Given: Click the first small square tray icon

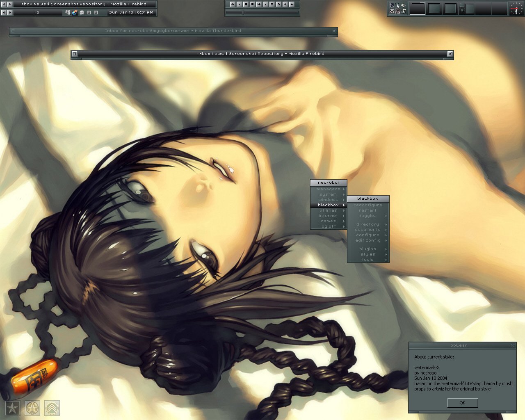Looking at the screenshot, I should (x=89, y=12).
